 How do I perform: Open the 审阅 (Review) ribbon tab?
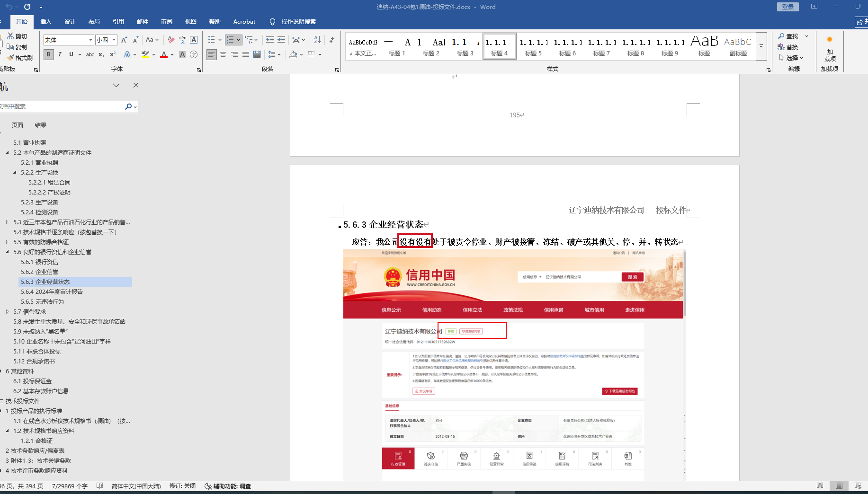[x=167, y=22]
